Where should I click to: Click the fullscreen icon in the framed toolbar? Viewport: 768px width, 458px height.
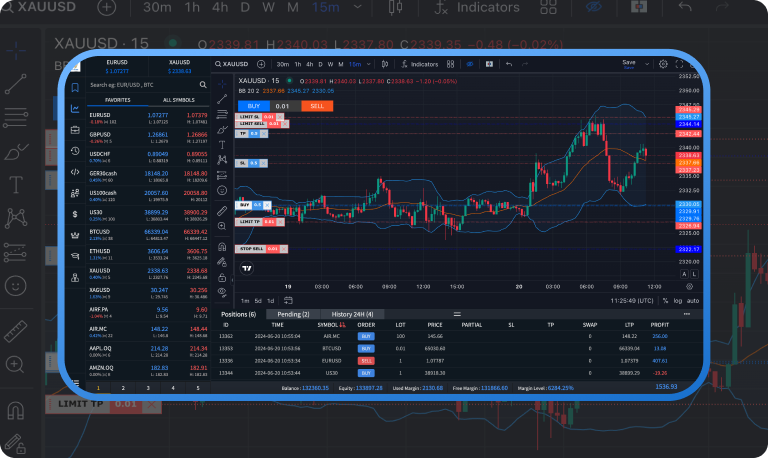coord(679,64)
